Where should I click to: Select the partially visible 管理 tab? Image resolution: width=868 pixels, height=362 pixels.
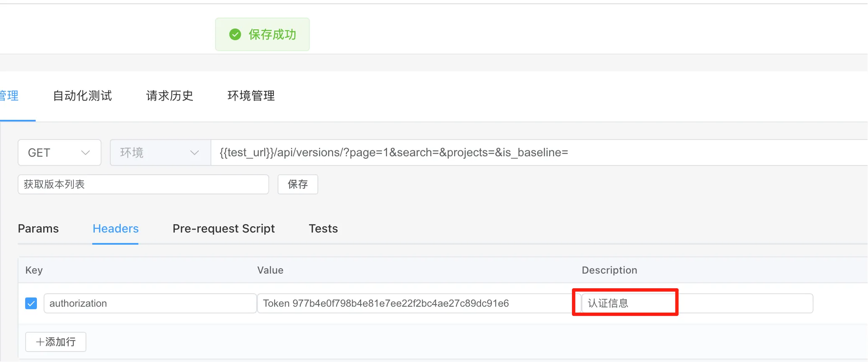click(9, 96)
